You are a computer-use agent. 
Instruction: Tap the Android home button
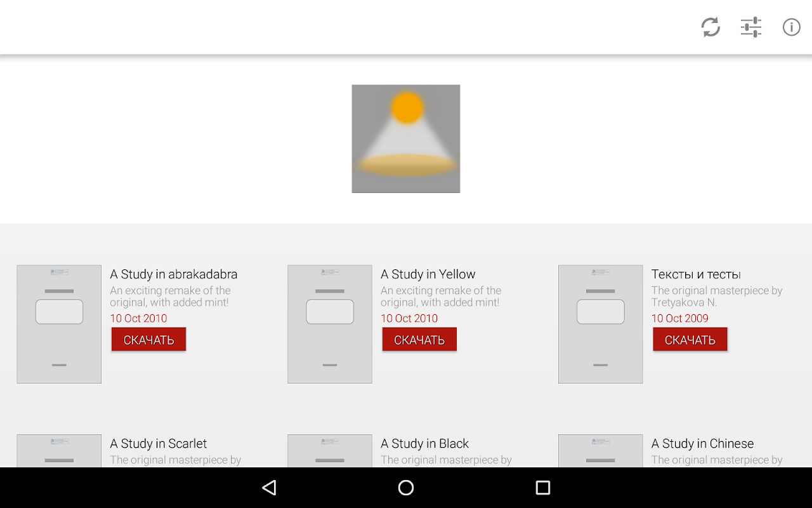coord(406,488)
